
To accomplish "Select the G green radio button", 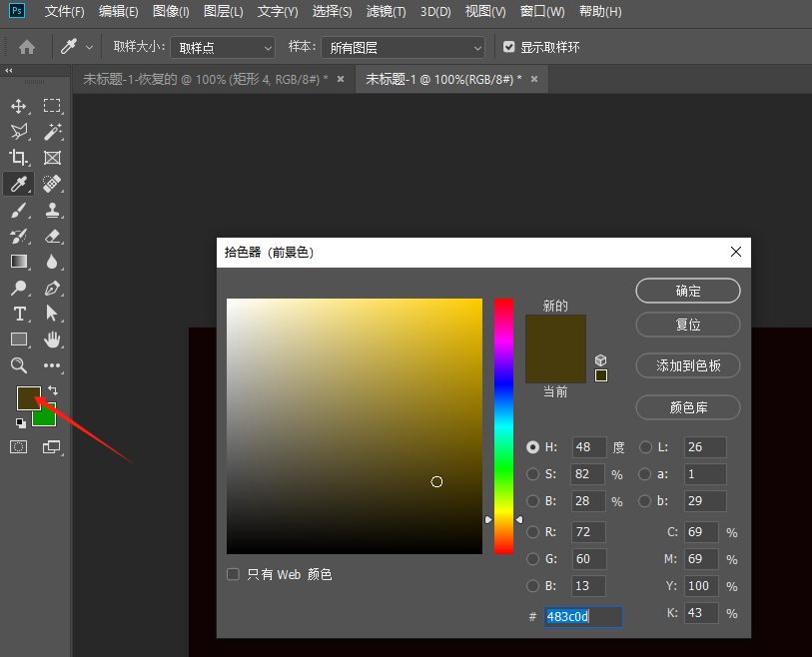I will [x=532, y=558].
